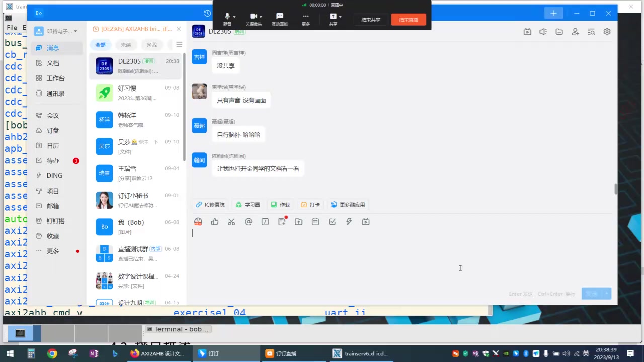
Task: Open 更多酷应用 more apps
Action: pyautogui.click(x=348, y=205)
